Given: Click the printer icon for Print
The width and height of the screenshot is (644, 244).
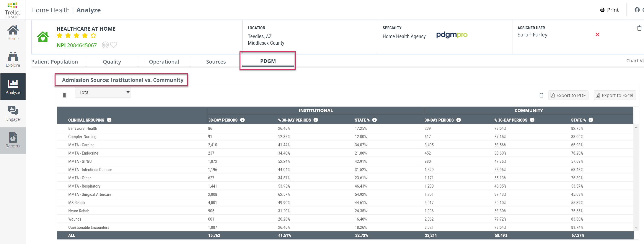Looking at the screenshot, I should [602, 10].
